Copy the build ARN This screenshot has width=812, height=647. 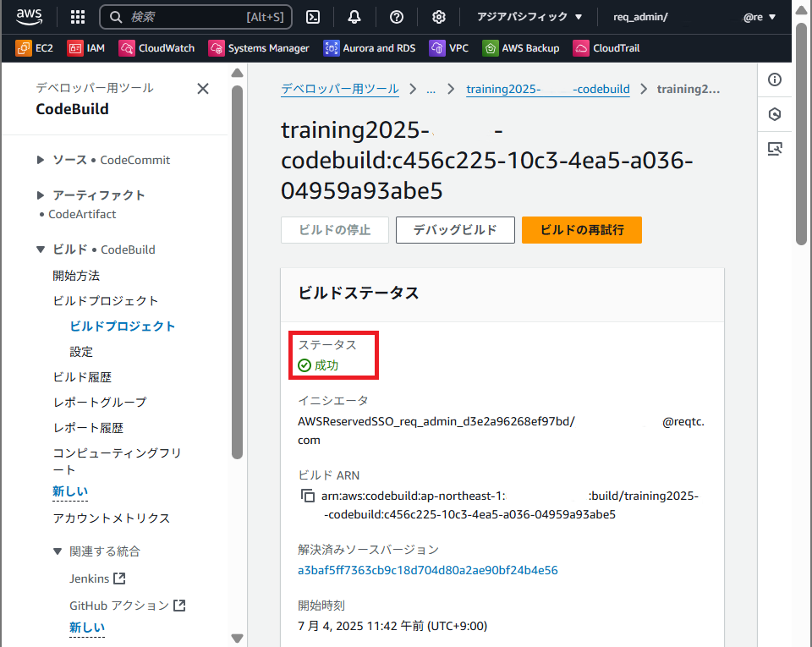tap(308, 496)
